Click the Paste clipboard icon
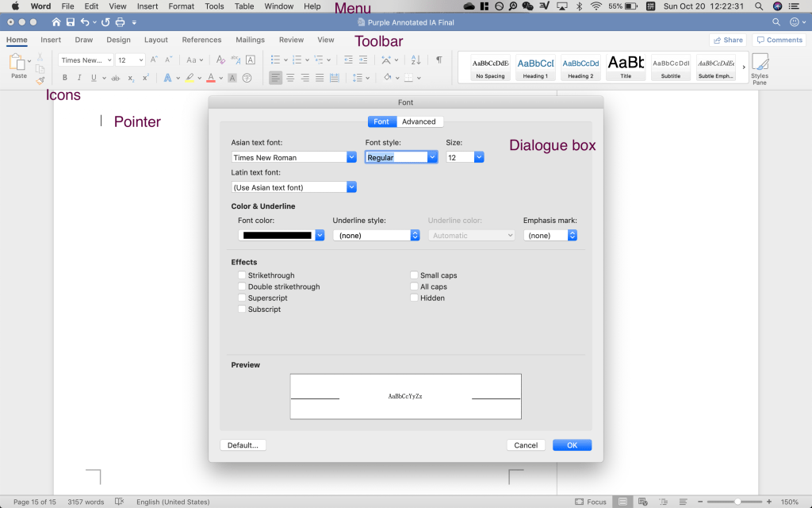 [18, 64]
